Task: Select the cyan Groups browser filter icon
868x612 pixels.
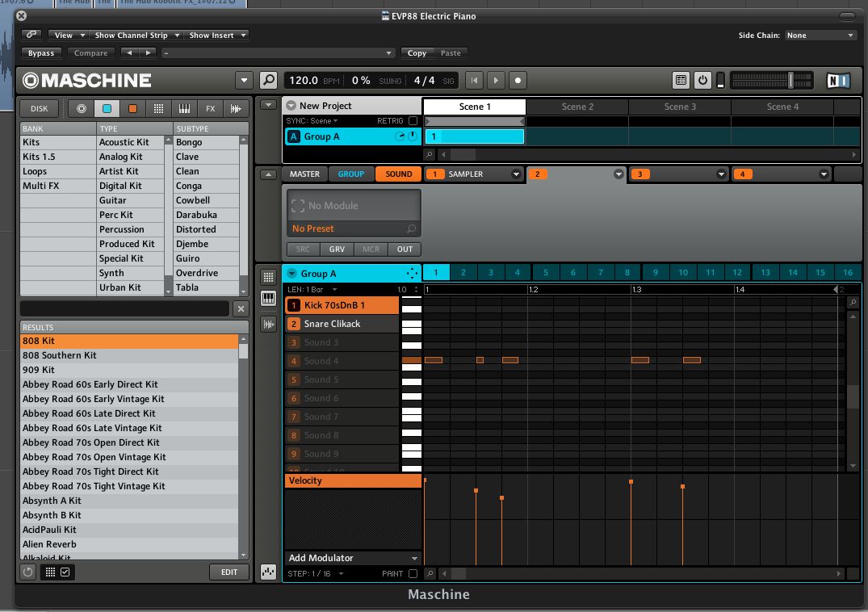Action: coord(107,108)
